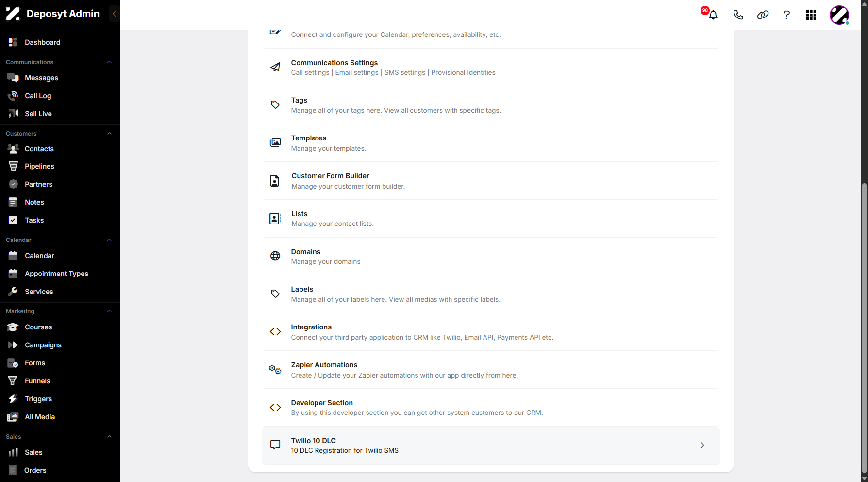The image size is (868, 482).
Task: Click the Templates image icon
Action: [275, 143]
